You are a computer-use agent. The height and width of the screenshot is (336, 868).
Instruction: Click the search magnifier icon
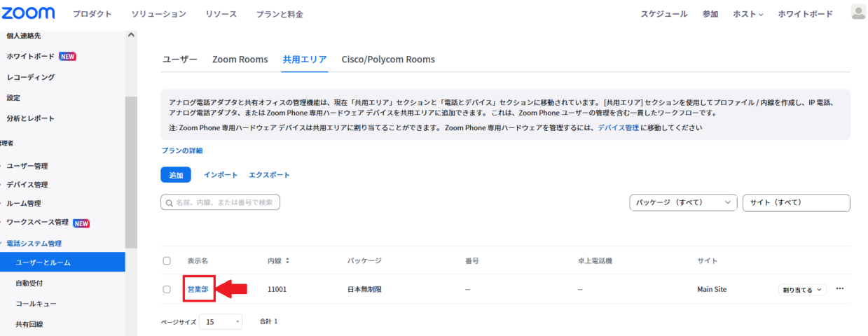169,202
